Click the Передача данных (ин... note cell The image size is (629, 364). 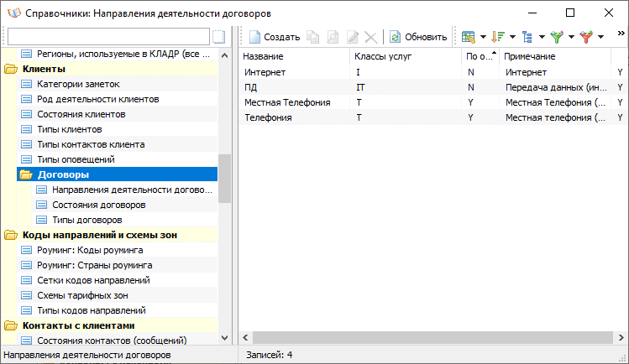pos(555,87)
